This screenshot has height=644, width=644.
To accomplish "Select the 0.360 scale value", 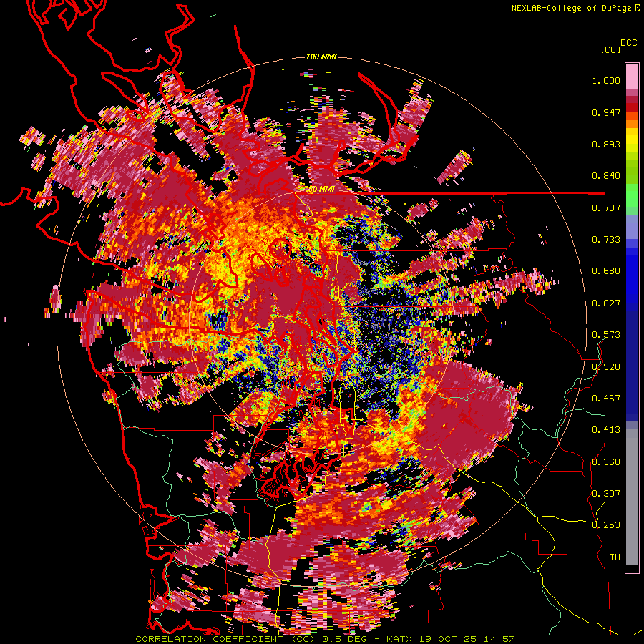I will click(606, 462).
